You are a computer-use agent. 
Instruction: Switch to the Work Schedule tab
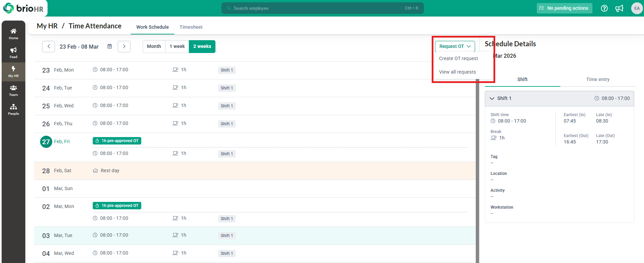(152, 27)
